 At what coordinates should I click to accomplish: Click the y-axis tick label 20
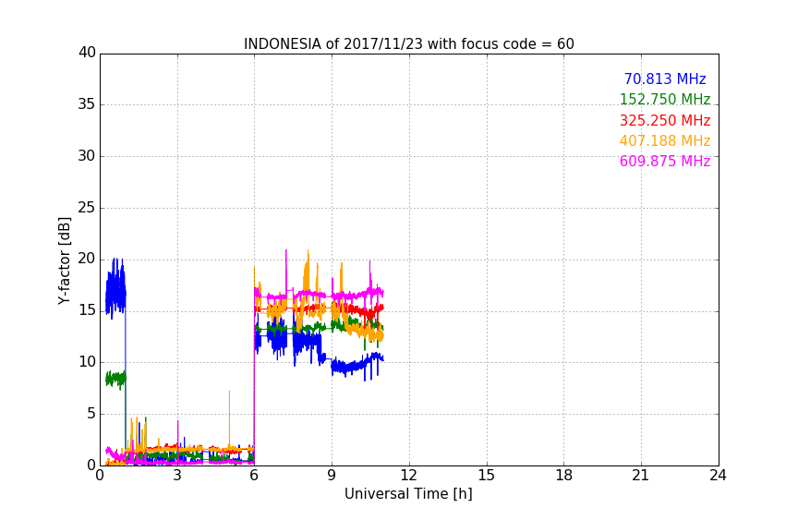[87, 259]
